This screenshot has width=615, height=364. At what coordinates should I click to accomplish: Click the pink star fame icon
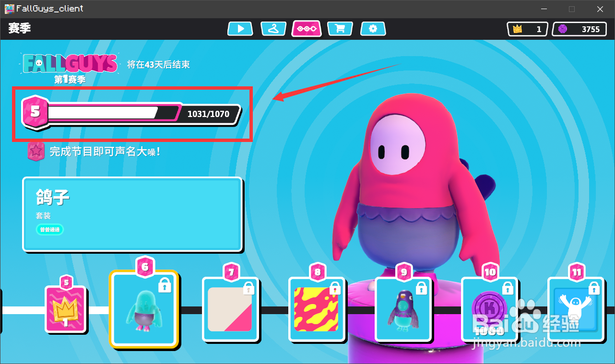(x=36, y=151)
